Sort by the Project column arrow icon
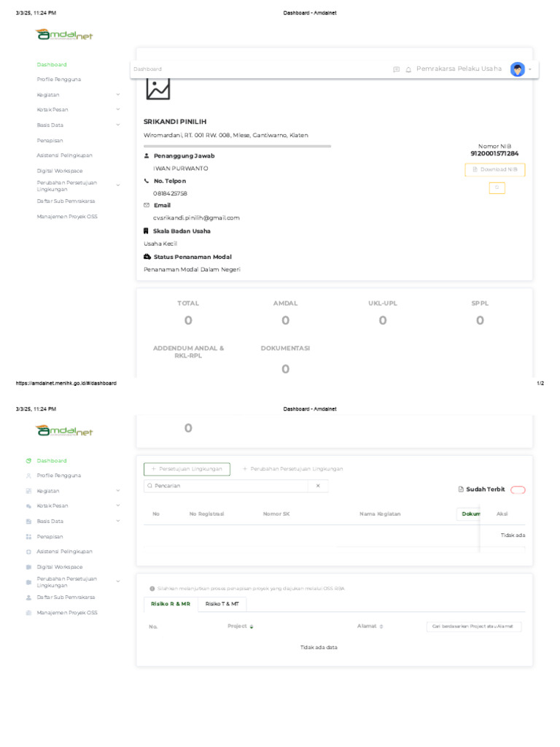Screen dimensions: 560x747 (x=252, y=627)
